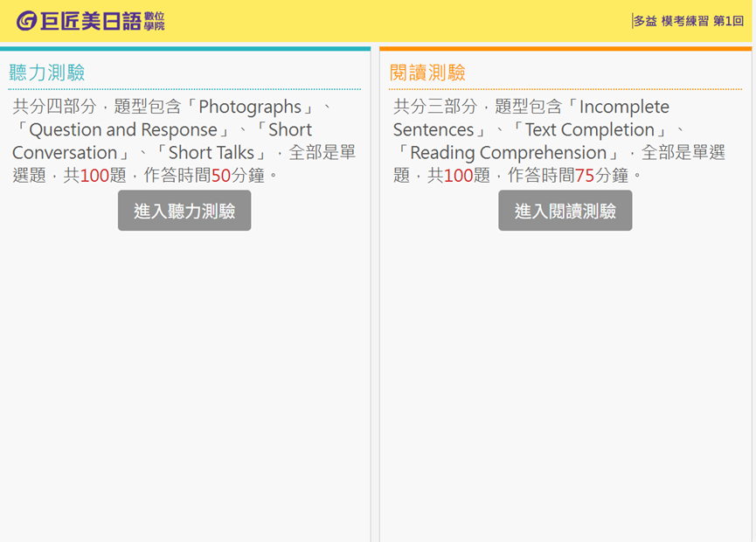Click the 多益 模考練習 第1回 header title
The image size is (756, 542).
coord(689,21)
